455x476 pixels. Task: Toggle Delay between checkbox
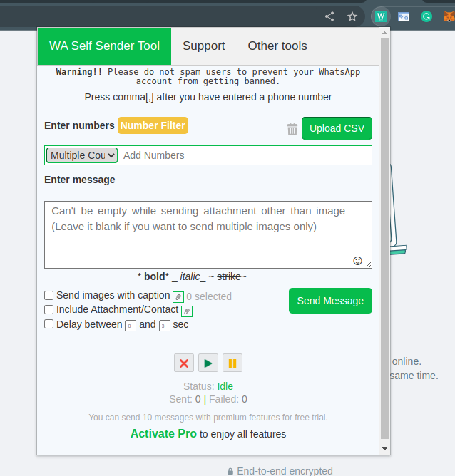click(x=49, y=324)
